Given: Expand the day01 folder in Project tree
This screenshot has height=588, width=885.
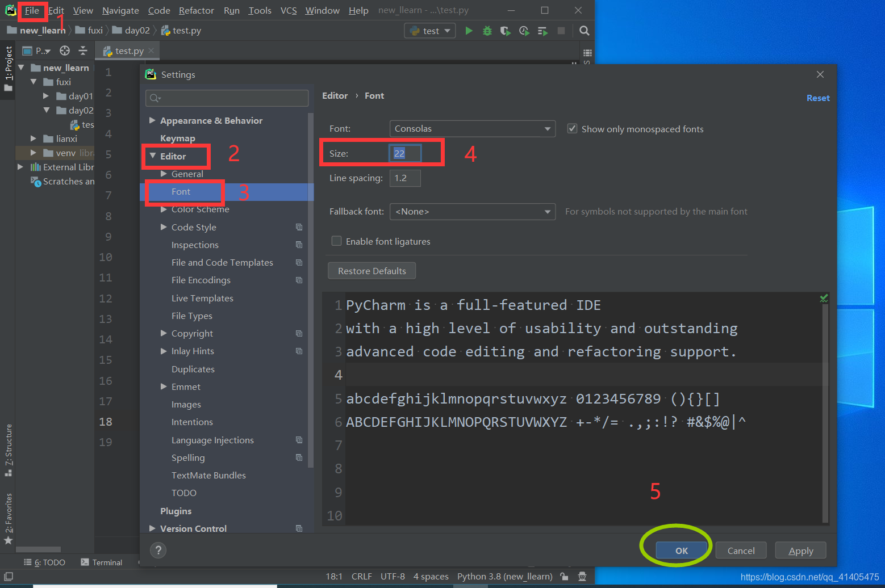Looking at the screenshot, I should [46, 96].
